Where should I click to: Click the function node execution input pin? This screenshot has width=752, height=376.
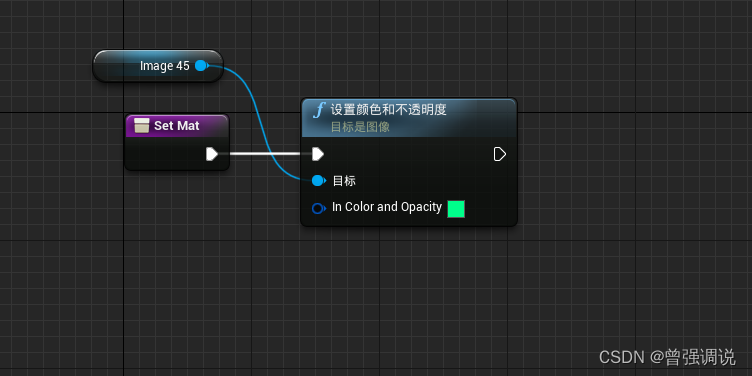point(318,154)
